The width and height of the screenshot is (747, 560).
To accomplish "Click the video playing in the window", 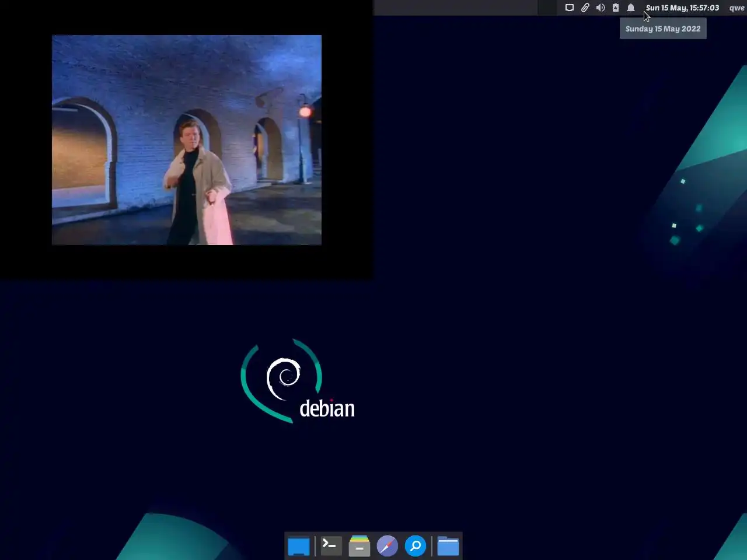I will click(x=187, y=140).
